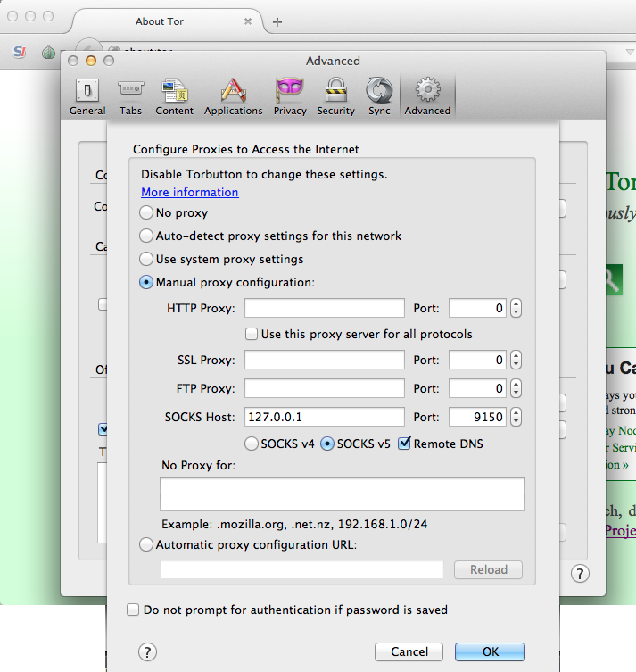
Task: Switch to the About Tor tab
Action: click(x=160, y=21)
